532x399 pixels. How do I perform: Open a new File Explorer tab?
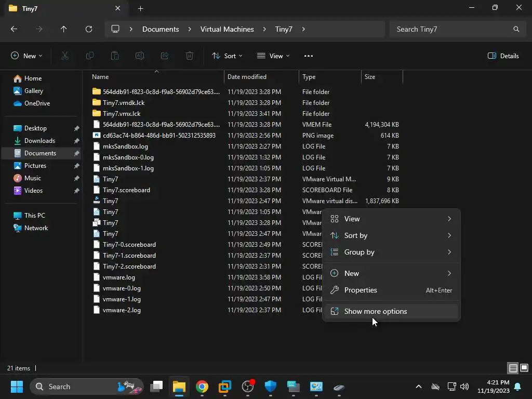point(140,9)
